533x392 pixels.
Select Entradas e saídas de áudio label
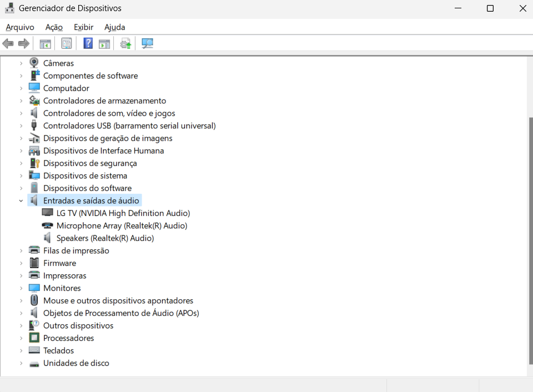click(91, 200)
